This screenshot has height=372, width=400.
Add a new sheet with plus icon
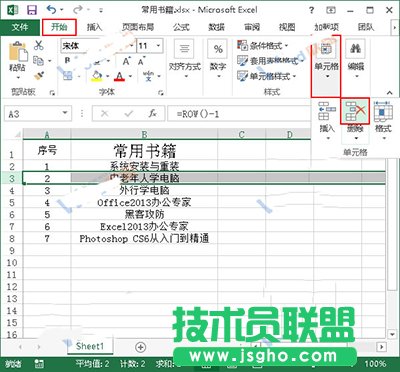click(141, 347)
